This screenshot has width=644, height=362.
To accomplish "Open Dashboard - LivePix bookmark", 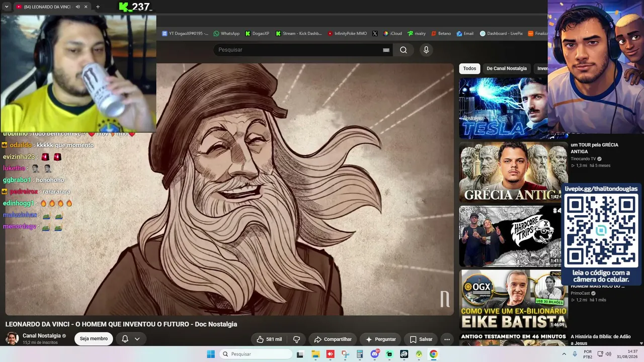I will (501, 34).
